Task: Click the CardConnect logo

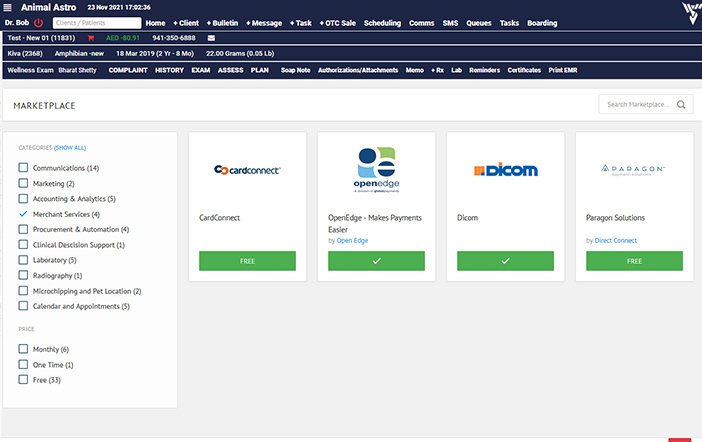Action: (x=247, y=170)
